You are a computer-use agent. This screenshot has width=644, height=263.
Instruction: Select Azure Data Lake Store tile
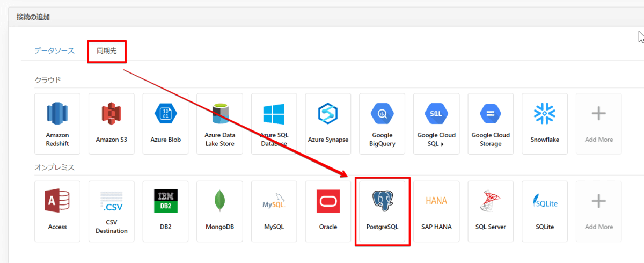coord(219,124)
